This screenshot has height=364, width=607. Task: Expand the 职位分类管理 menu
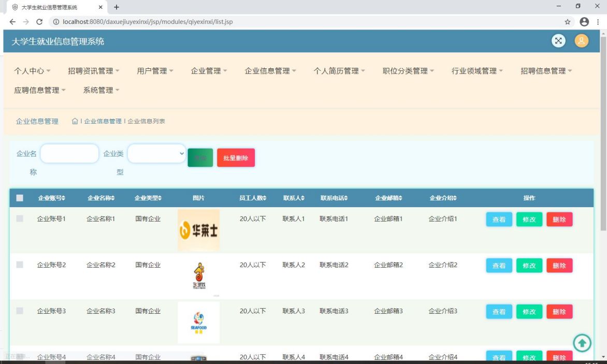click(409, 71)
